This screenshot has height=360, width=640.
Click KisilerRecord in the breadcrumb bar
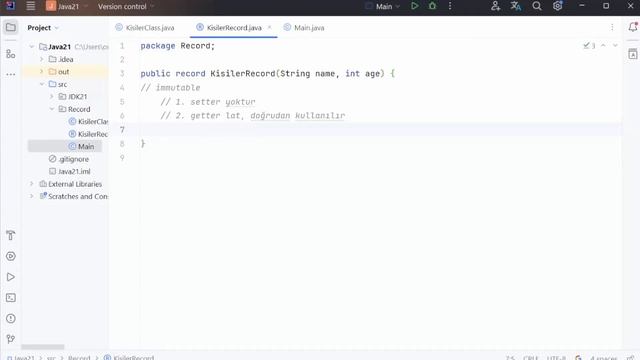[x=129, y=358]
